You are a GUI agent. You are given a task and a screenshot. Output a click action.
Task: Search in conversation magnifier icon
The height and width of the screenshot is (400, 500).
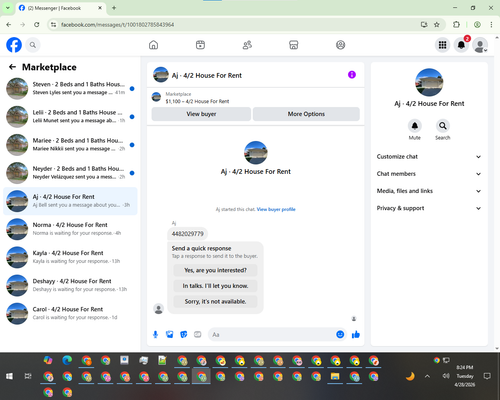tap(443, 126)
